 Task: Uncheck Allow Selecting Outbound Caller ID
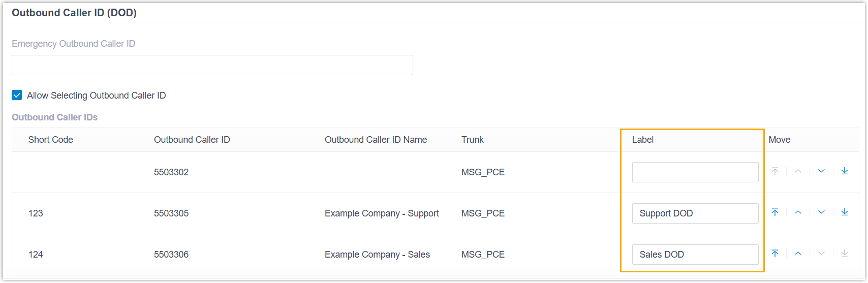[x=17, y=96]
